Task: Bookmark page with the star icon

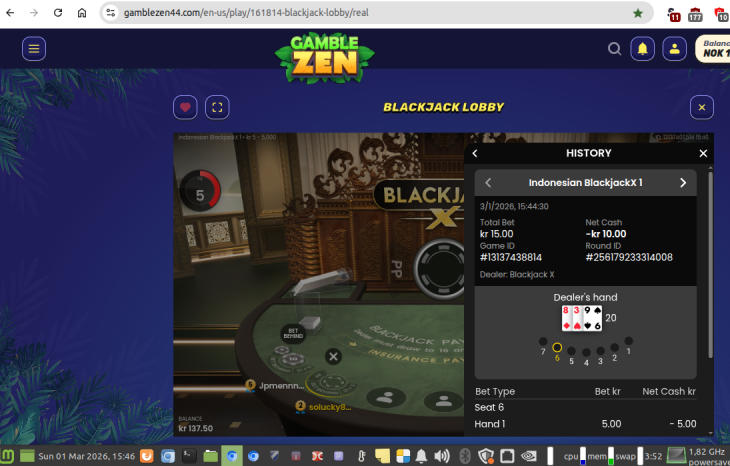Action: pyautogui.click(x=638, y=14)
